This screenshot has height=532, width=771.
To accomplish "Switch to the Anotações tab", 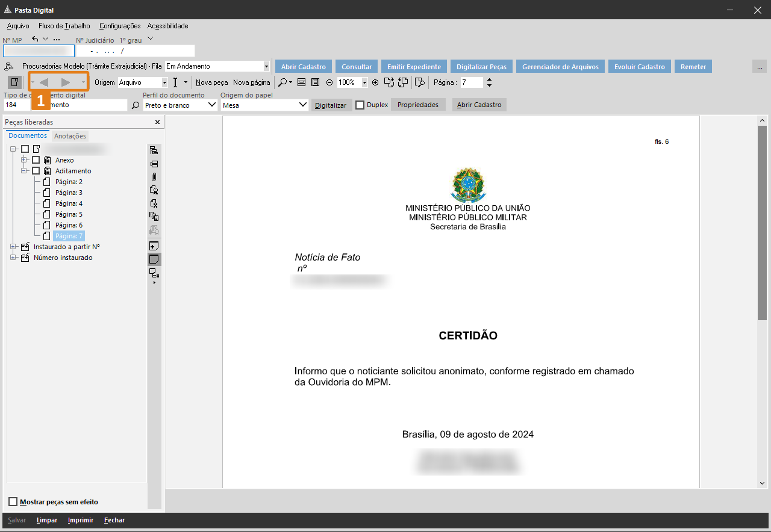I will [70, 136].
